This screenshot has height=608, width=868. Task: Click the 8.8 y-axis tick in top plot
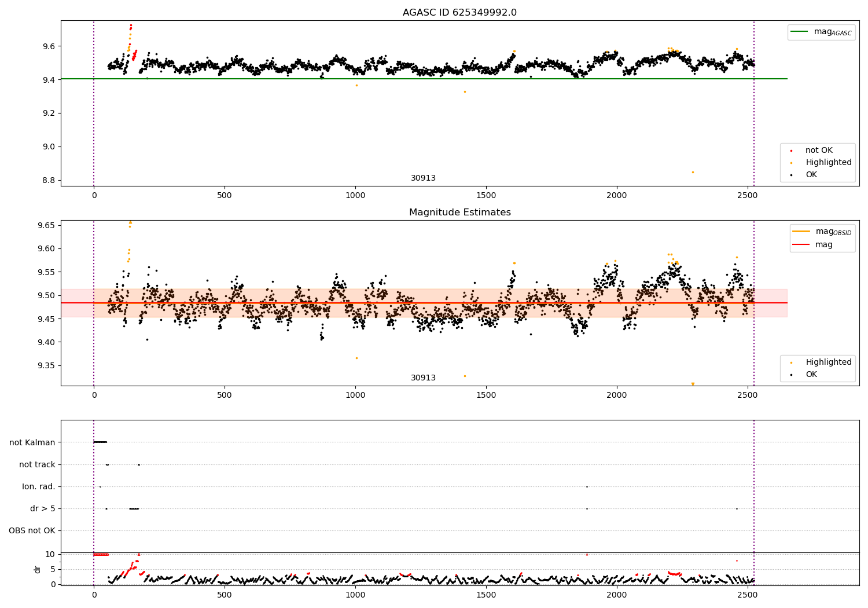[x=48, y=181]
